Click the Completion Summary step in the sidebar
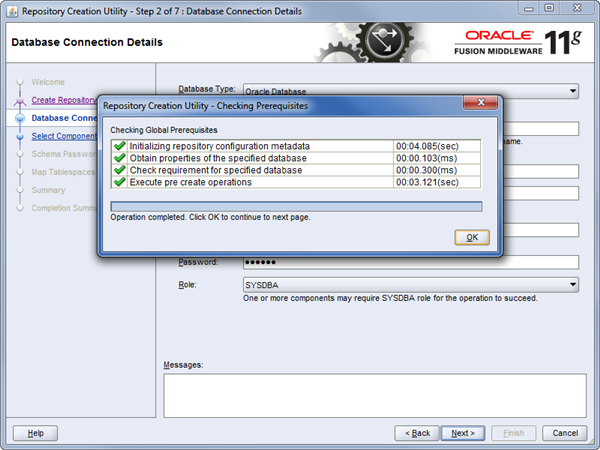Image resolution: width=600 pixels, height=450 pixels. (64, 208)
